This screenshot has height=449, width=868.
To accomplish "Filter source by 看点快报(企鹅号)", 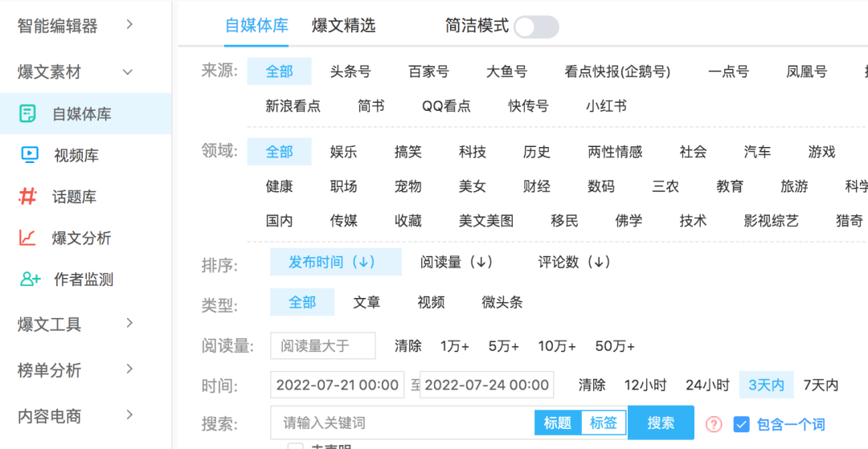I will coord(617,71).
